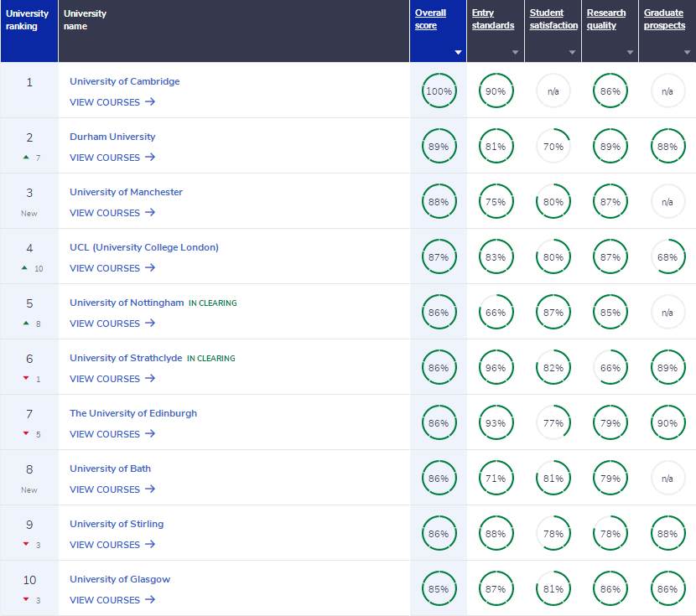View courses for University of Strathclyde

tap(112, 379)
